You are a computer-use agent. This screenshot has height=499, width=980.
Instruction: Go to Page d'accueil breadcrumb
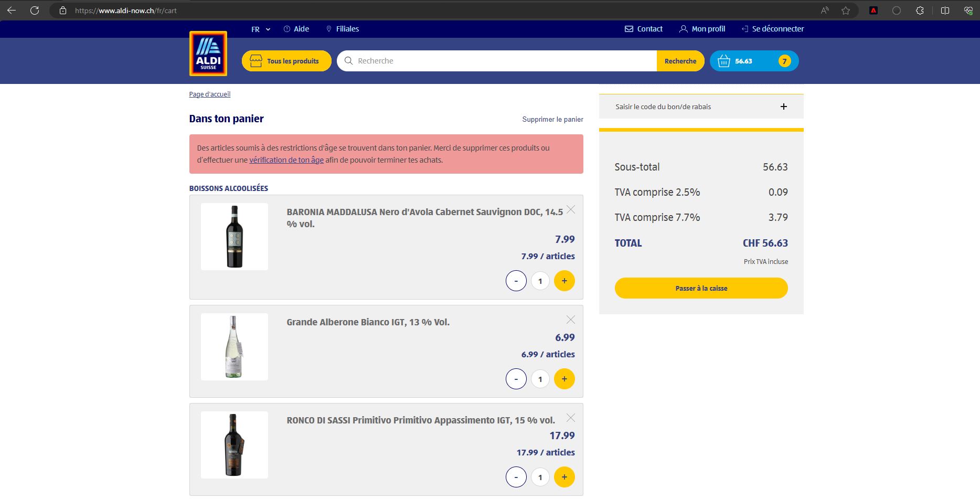coord(210,94)
